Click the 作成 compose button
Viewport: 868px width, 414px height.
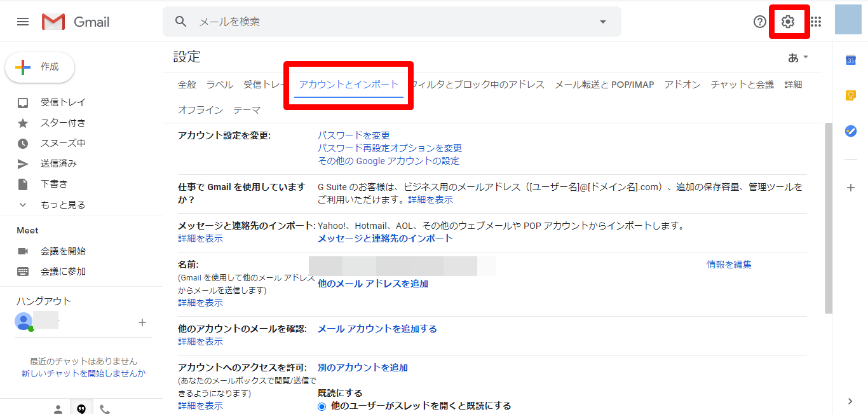[40, 67]
